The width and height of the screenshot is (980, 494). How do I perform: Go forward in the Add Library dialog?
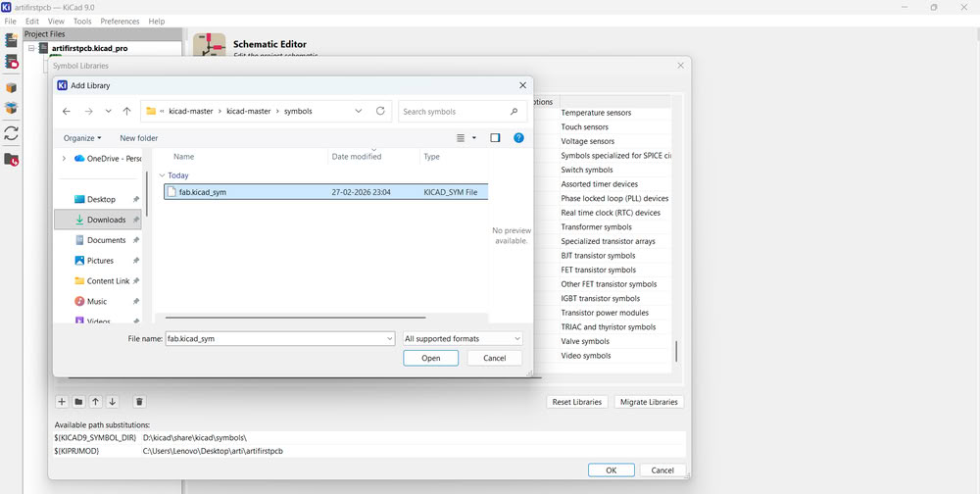[88, 112]
